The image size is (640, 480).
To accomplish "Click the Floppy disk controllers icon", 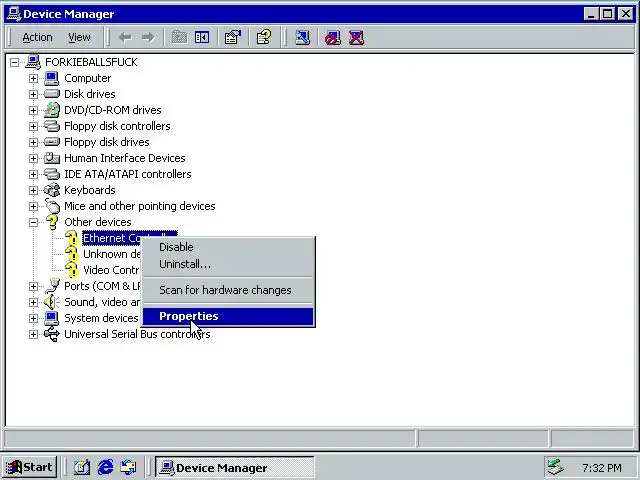I will point(51,126).
